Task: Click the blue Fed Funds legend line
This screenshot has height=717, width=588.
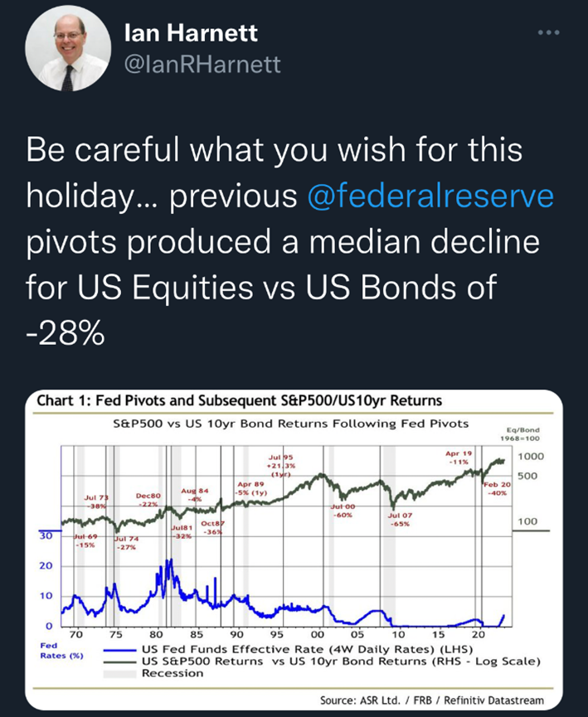Action: click(123, 650)
